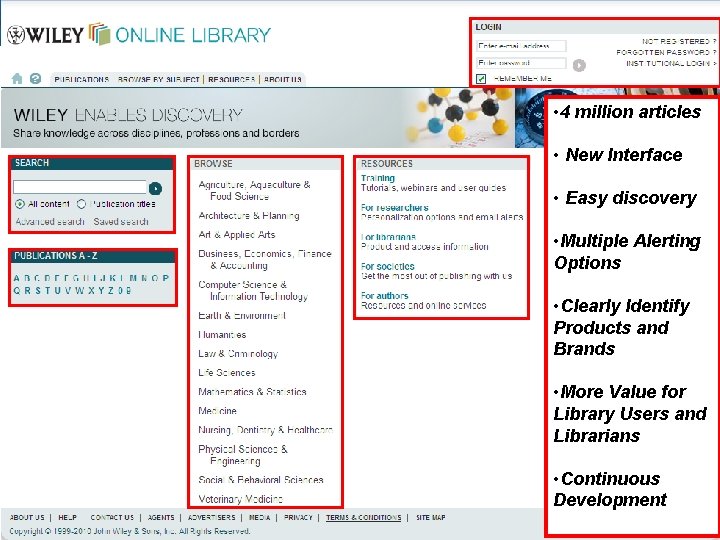Click About Us in the footer
The height and width of the screenshot is (540, 720).
coord(27,518)
